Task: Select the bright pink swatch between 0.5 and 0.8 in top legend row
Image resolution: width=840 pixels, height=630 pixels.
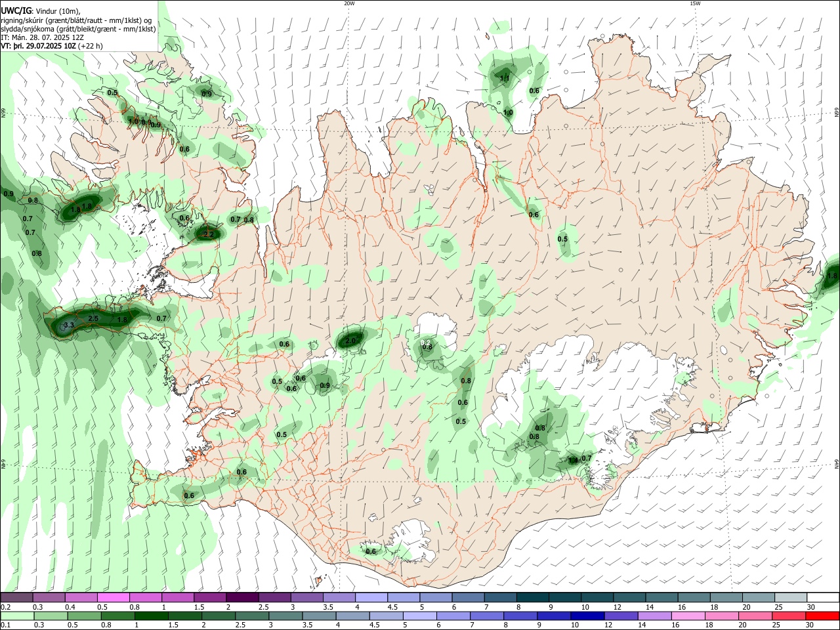Action: click(113, 598)
